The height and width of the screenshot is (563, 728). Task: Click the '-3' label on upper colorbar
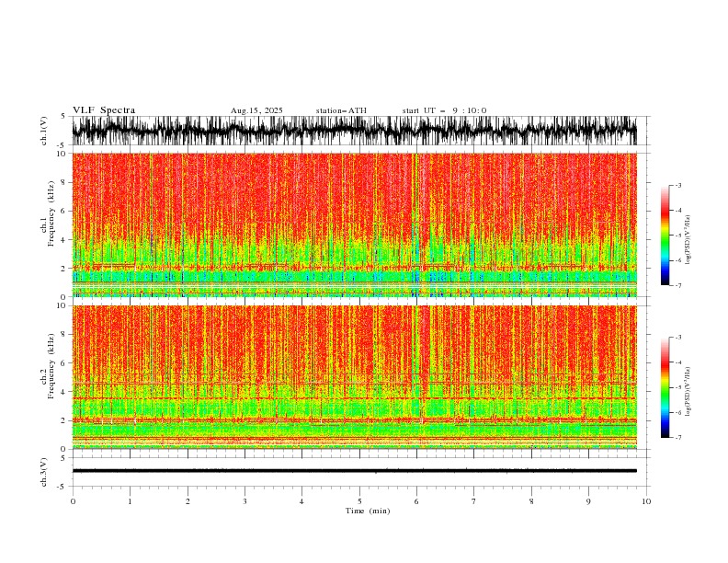click(677, 185)
